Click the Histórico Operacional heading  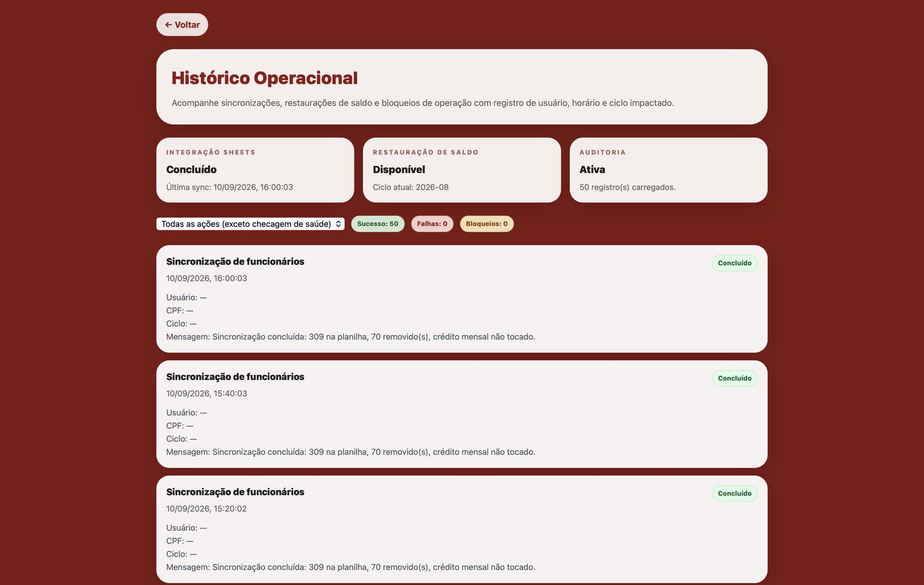pos(264,78)
